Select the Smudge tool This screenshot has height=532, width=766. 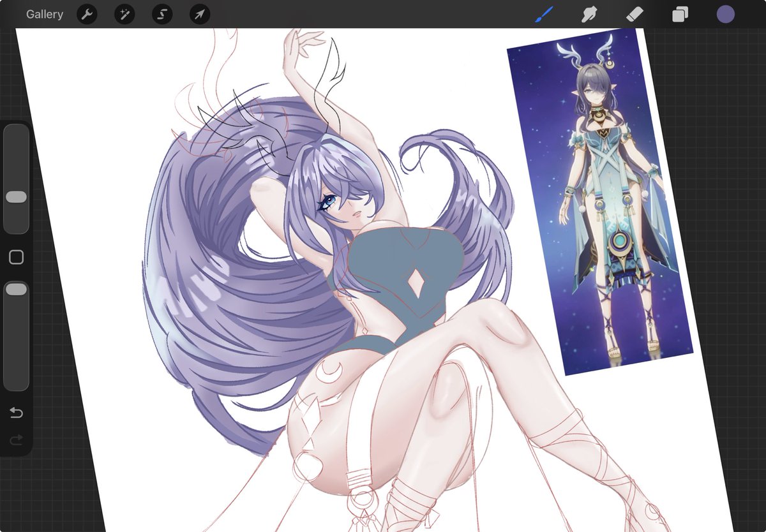click(x=589, y=14)
